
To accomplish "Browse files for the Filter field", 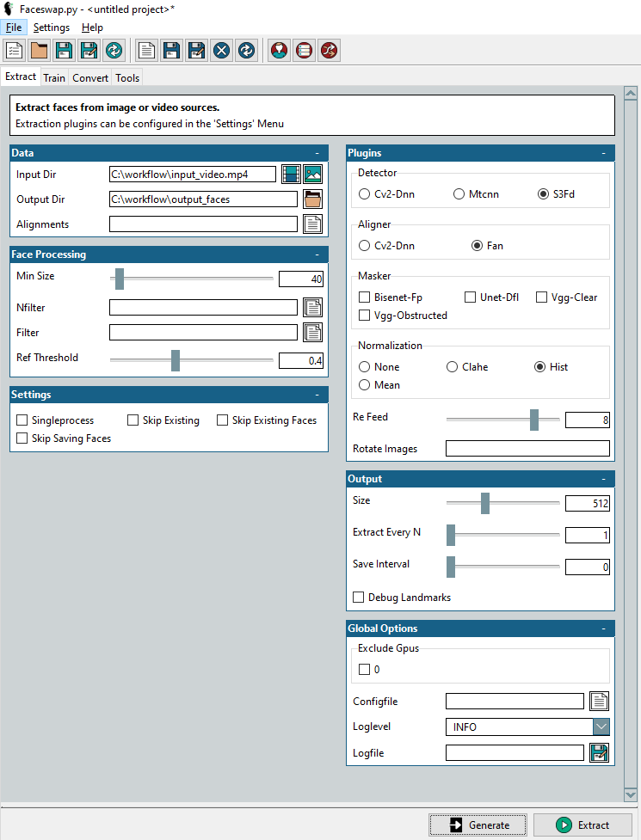I will tap(313, 332).
